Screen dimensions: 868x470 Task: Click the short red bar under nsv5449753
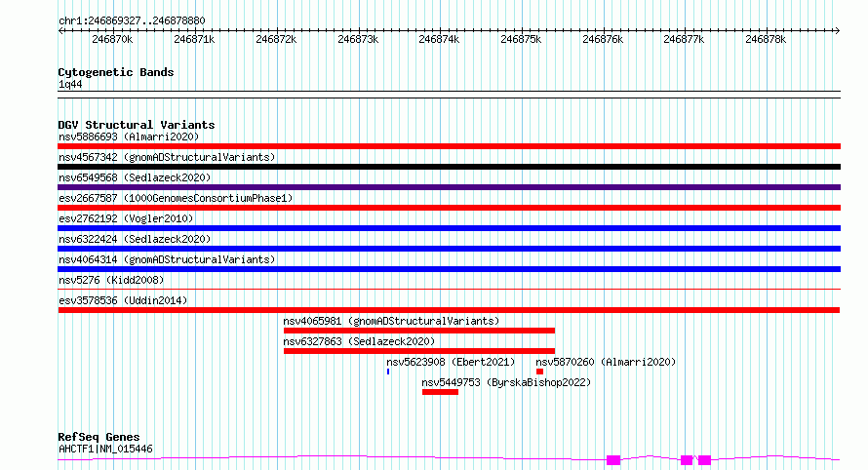click(440, 392)
